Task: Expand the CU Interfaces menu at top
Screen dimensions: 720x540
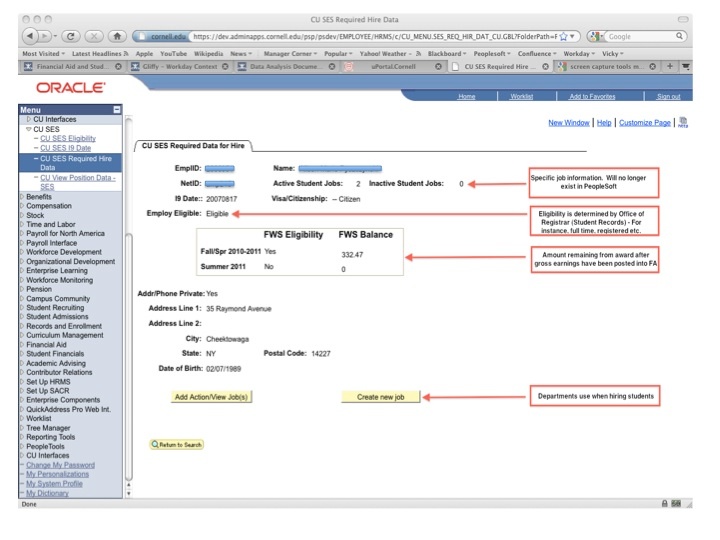Action: pyautogui.click(x=29, y=119)
